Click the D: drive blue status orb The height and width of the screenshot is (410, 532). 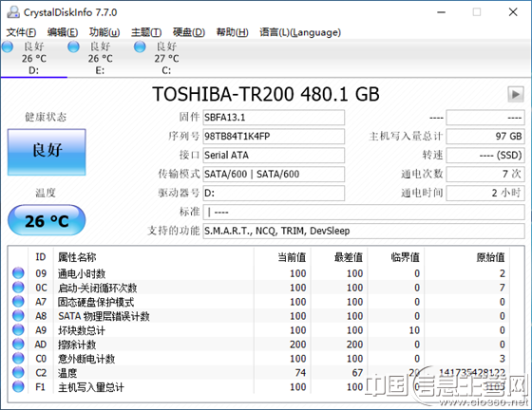(8, 47)
